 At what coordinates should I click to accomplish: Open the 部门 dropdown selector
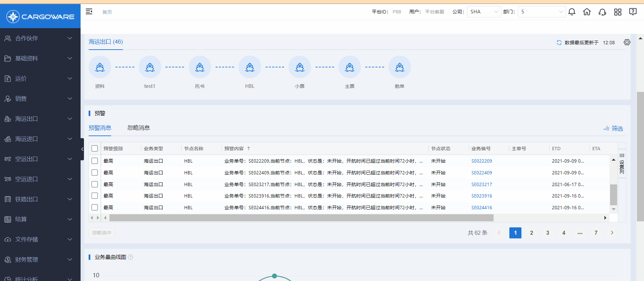click(541, 12)
